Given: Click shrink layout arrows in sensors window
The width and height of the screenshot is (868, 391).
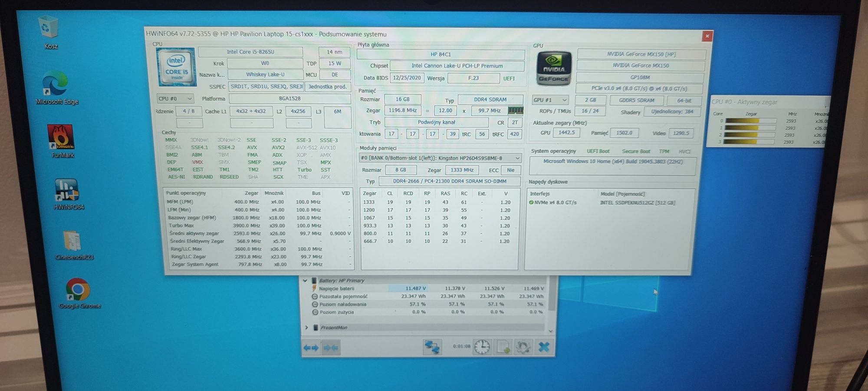Looking at the screenshot, I should (331, 348).
